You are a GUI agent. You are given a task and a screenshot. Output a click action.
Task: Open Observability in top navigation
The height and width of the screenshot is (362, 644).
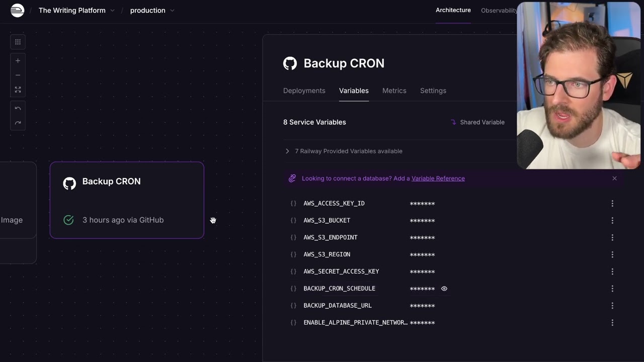(499, 11)
